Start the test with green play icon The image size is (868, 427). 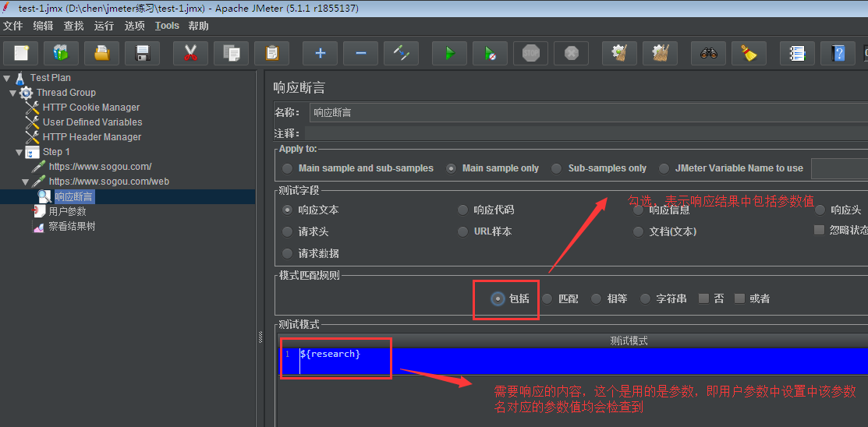[x=449, y=53]
